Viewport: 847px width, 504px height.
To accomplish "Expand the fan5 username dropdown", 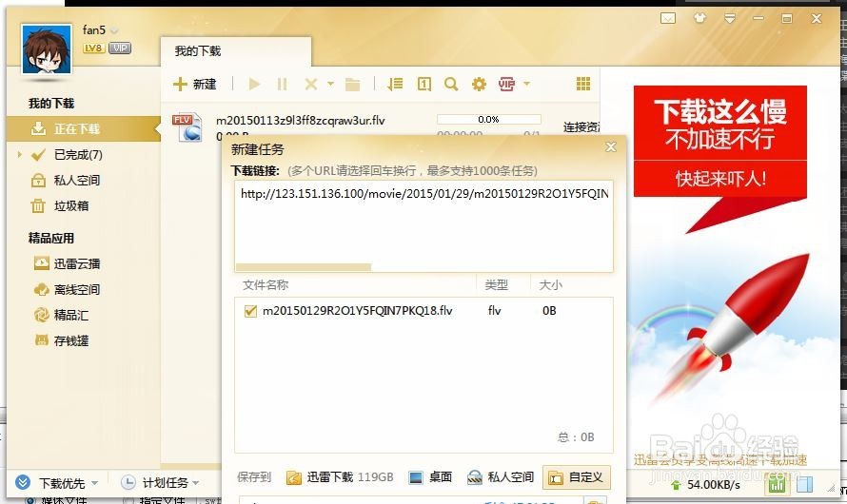I will [114, 30].
